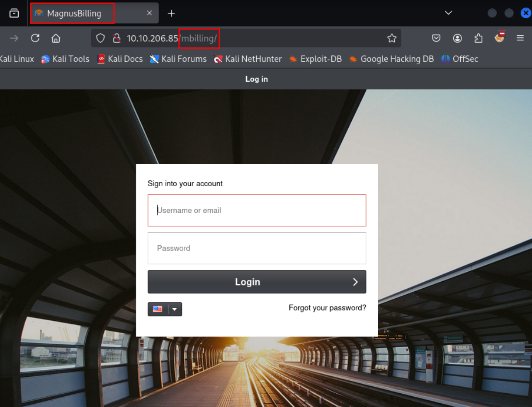The width and height of the screenshot is (532, 407).
Task: Focus the Password field
Action: point(257,248)
